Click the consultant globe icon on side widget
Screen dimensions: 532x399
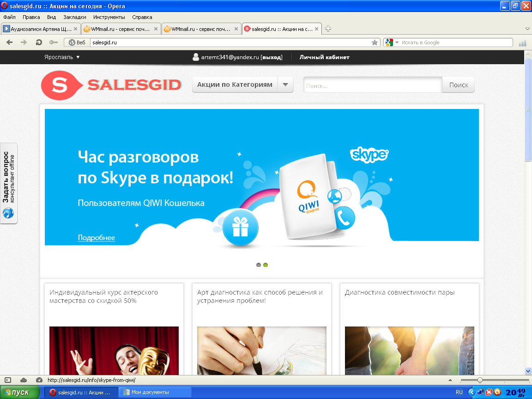click(8, 213)
